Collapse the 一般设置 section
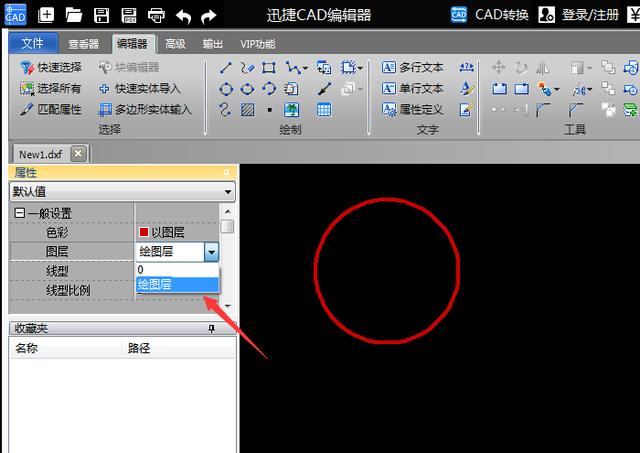 (x=20, y=213)
